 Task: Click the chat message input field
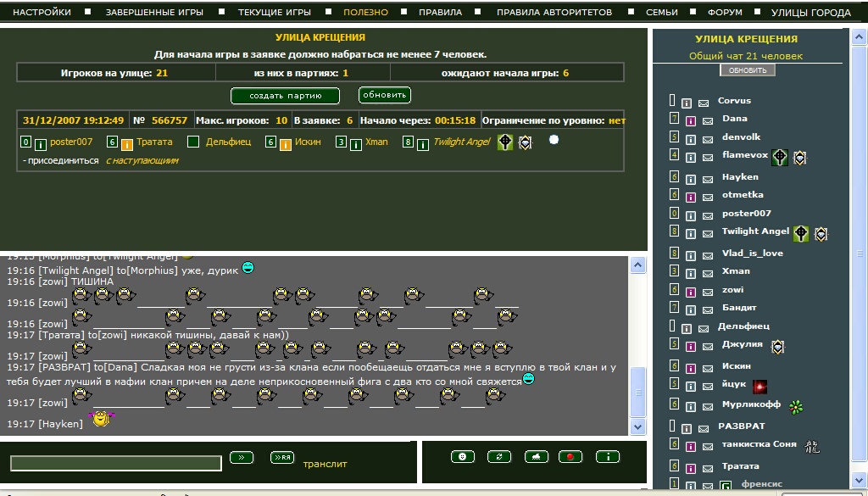coord(115,462)
